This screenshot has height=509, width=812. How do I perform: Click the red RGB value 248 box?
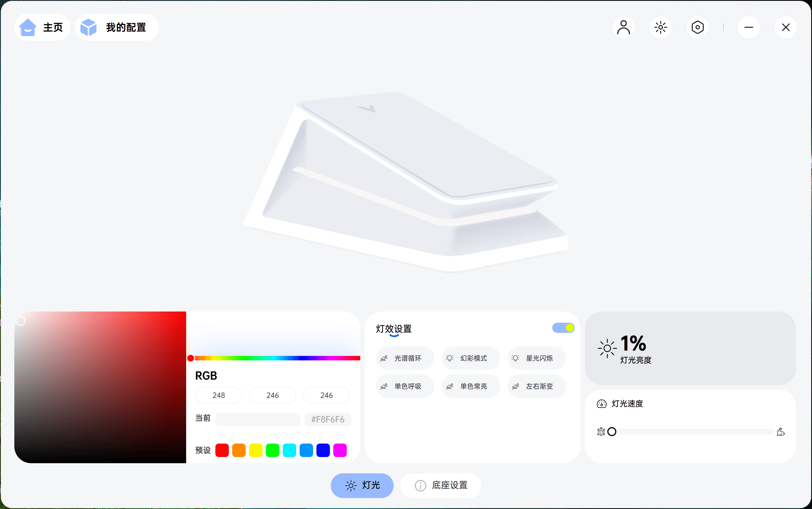[218, 395]
